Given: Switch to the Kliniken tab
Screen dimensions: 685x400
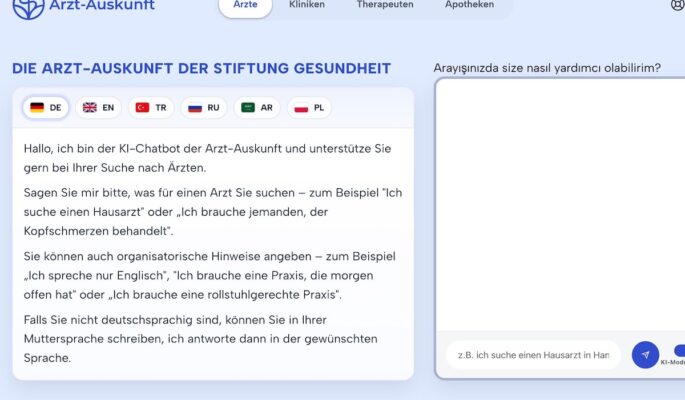Looking at the screenshot, I should pyautogui.click(x=307, y=5).
